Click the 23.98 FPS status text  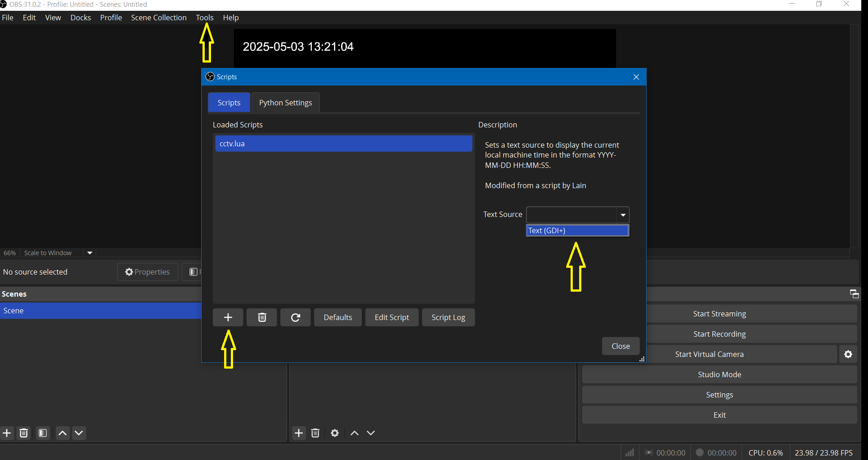(823, 453)
